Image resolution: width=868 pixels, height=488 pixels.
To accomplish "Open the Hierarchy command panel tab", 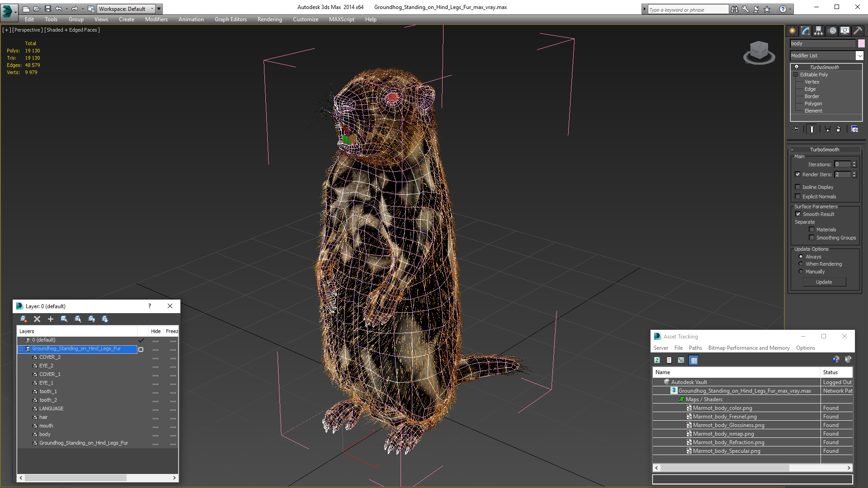I will pos(818,31).
